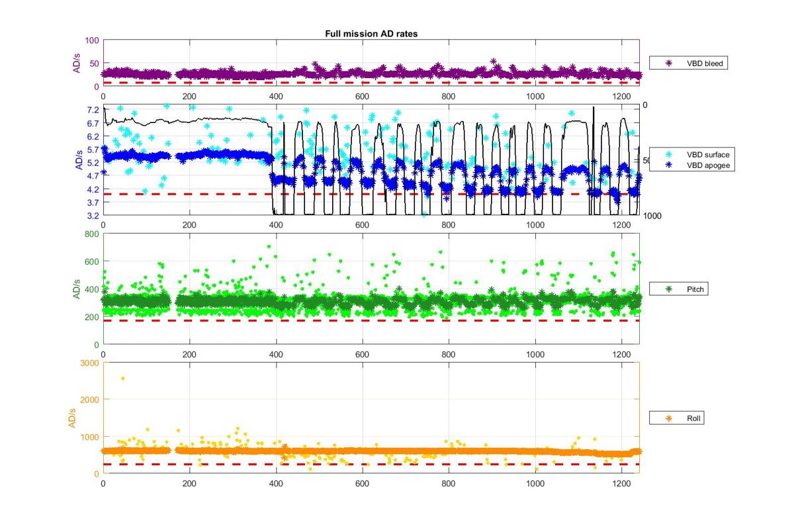
Task: Click the orange star marker for Roll
Action: (668, 418)
